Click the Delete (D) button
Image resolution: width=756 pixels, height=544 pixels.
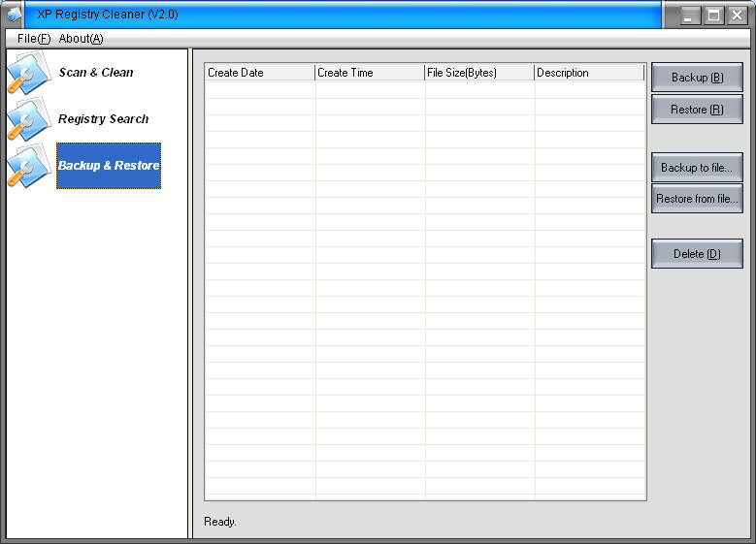coord(697,254)
